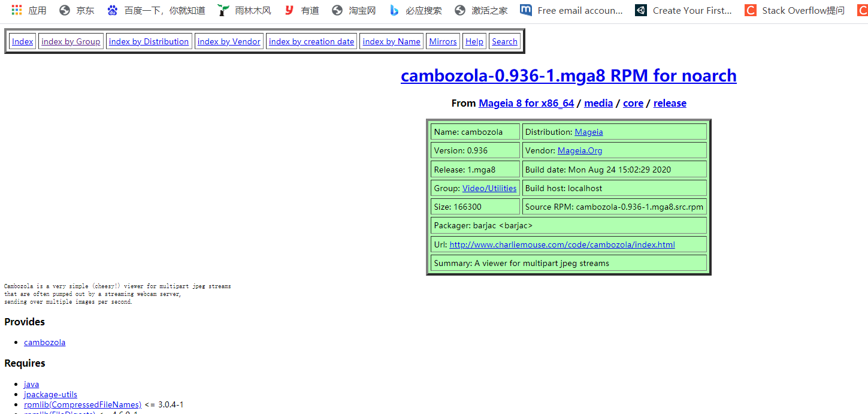Open the release directory link
This screenshot has width=868, height=414.
(x=670, y=103)
